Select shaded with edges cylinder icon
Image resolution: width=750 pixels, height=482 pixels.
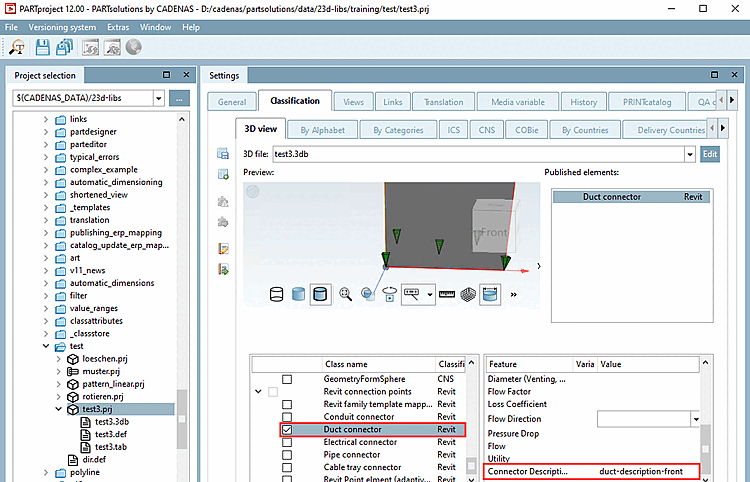320,294
